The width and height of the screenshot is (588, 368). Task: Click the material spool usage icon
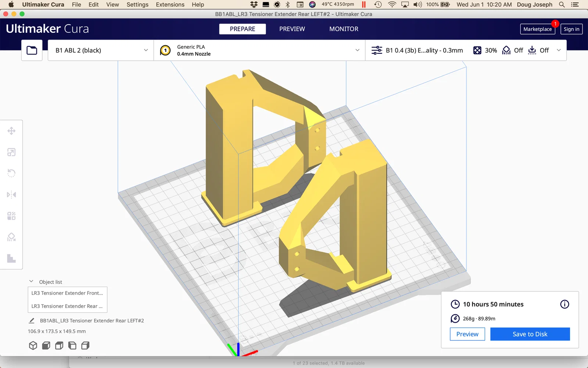[x=455, y=318]
